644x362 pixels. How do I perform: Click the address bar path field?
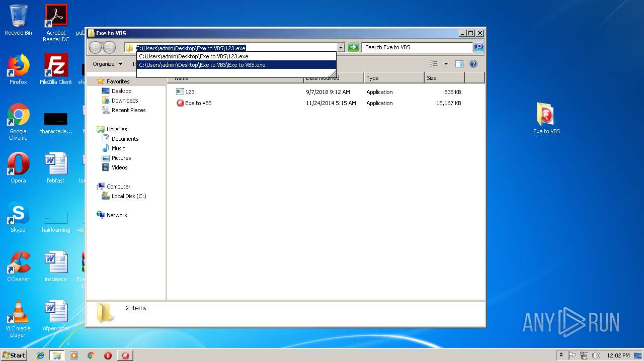[235, 48]
